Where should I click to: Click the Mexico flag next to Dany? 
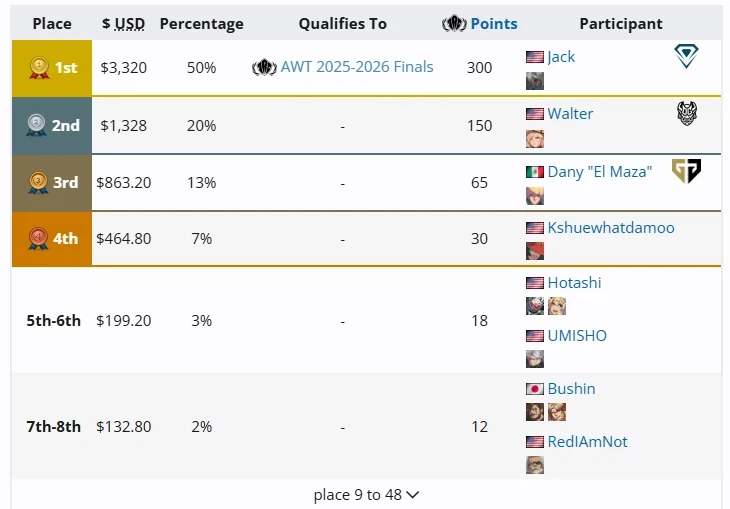pyautogui.click(x=535, y=172)
